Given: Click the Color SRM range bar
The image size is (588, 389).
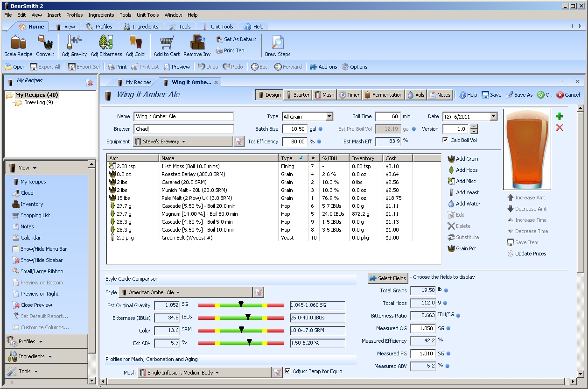Looking at the screenshot, I should [x=241, y=331].
